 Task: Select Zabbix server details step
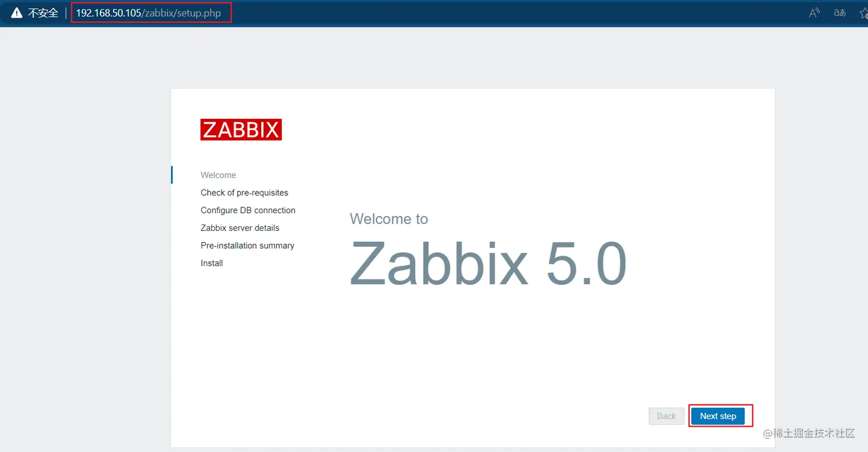(240, 228)
